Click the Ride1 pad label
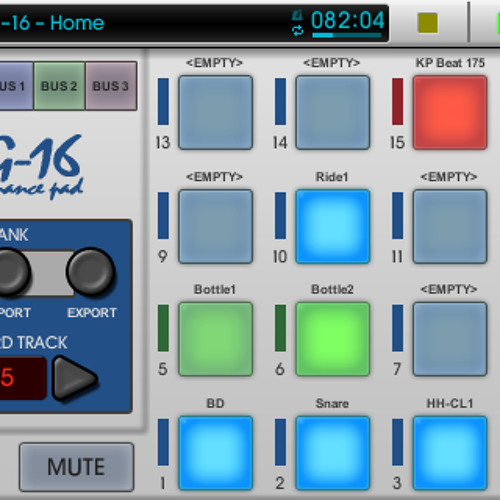500x500 pixels. pyautogui.click(x=332, y=177)
